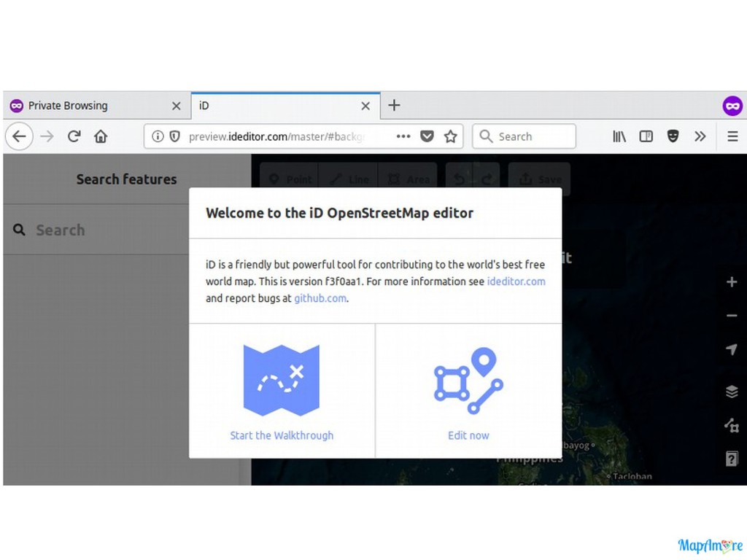This screenshot has height=560, width=747.
Task: Click the browser forward arrow
Action: pos(47,136)
